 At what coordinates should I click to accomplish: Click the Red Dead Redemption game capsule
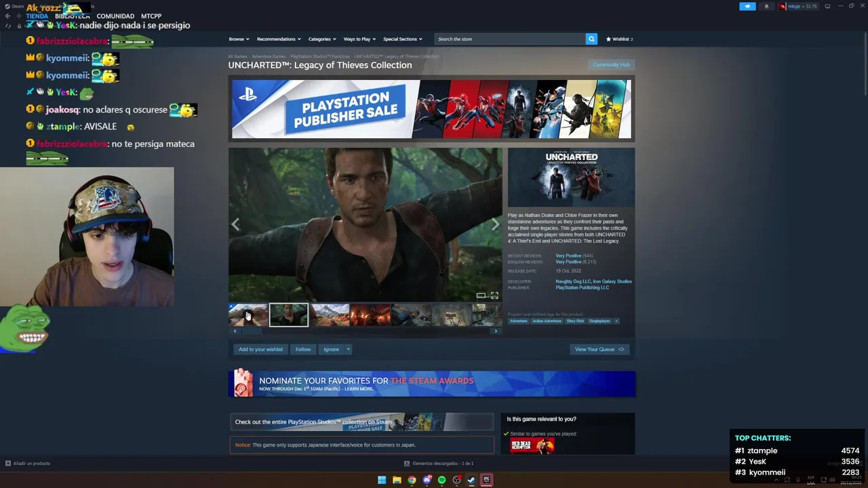click(532, 445)
